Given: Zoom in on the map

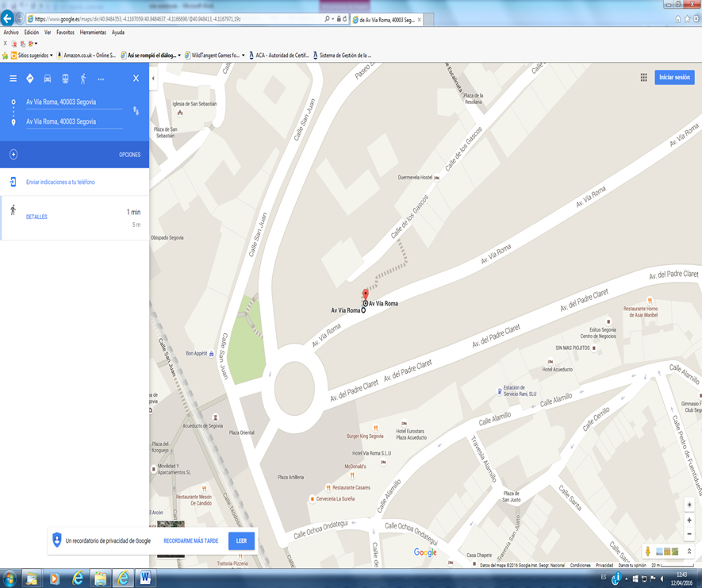Looking at the screenshot, I should coord(689,521).
